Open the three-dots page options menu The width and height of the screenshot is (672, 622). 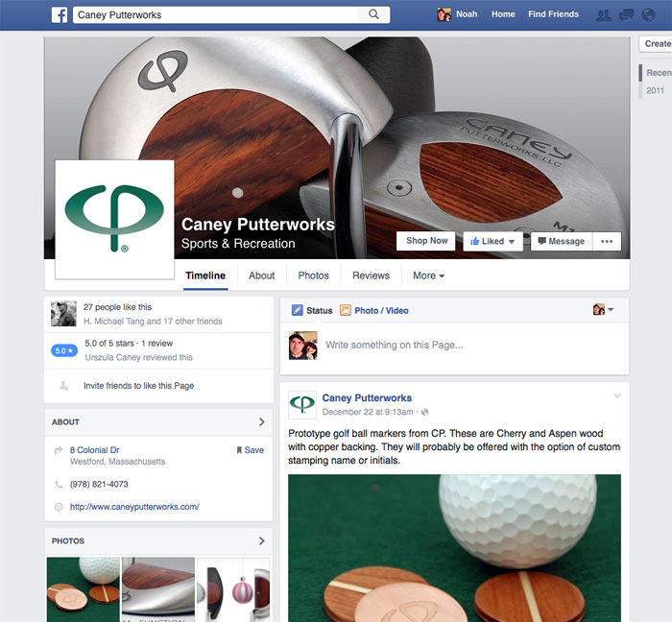point(607,241)
